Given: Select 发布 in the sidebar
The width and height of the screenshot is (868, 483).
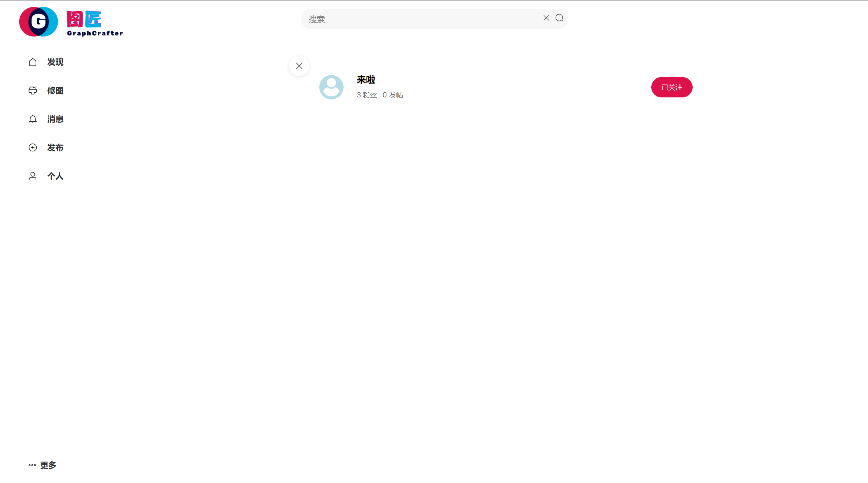Looking at the screenshot, I should click(55, 148).
